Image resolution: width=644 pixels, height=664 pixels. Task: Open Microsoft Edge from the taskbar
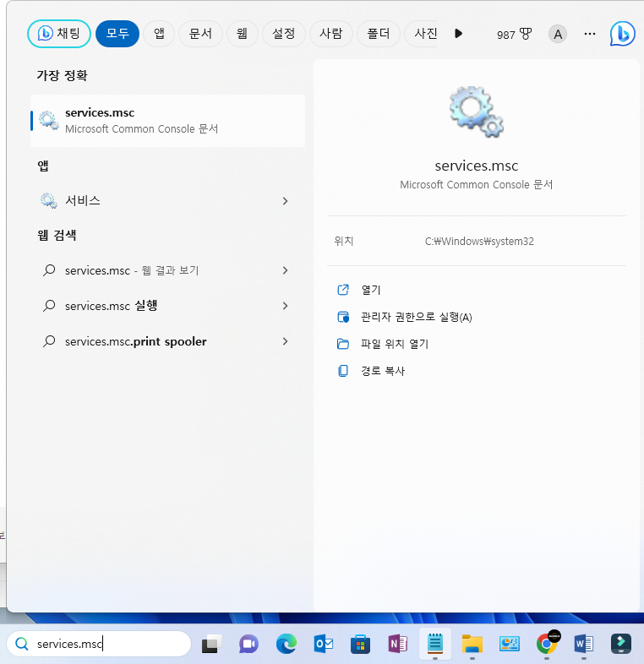tap(286, 644)
